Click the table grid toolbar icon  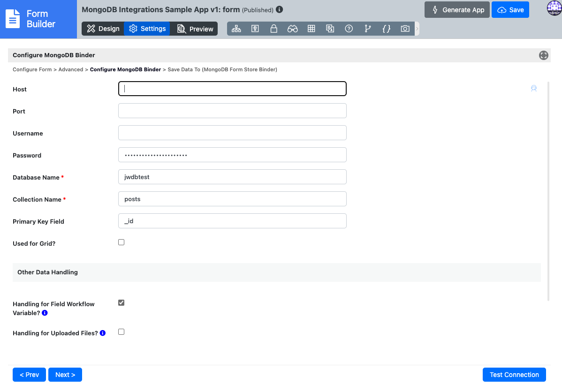[x=311, y=29]
